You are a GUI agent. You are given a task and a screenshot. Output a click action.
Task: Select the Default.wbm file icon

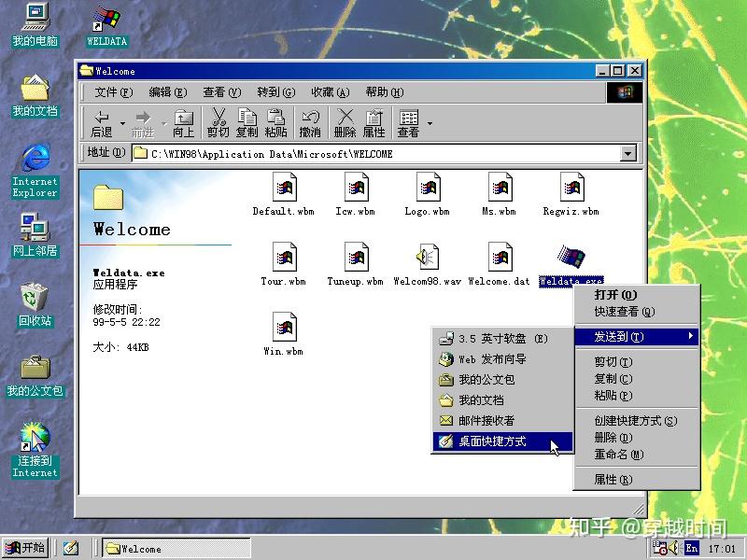[x=285, y=188]
